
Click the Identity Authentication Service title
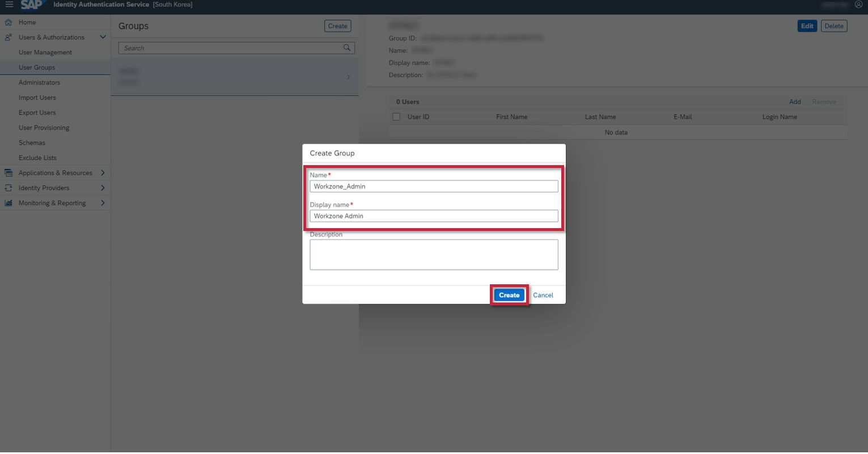[x=101, y=5]
